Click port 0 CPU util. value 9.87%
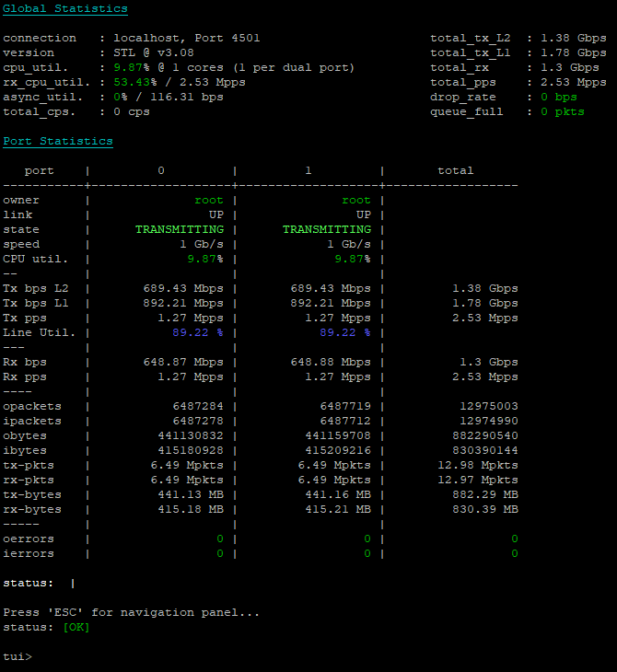 tap(205, 259)
